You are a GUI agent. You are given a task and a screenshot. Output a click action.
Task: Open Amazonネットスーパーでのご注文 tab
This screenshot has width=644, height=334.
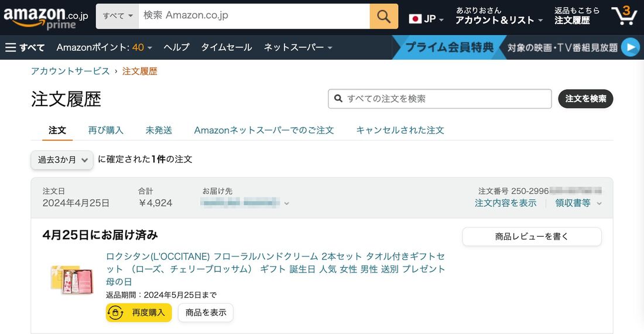(263, 130)
